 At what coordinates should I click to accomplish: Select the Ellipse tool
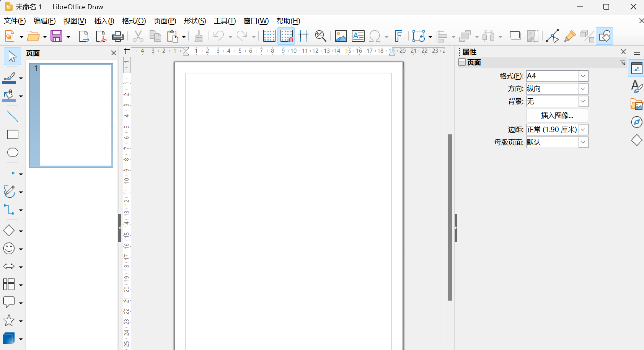tap(13, 153)
